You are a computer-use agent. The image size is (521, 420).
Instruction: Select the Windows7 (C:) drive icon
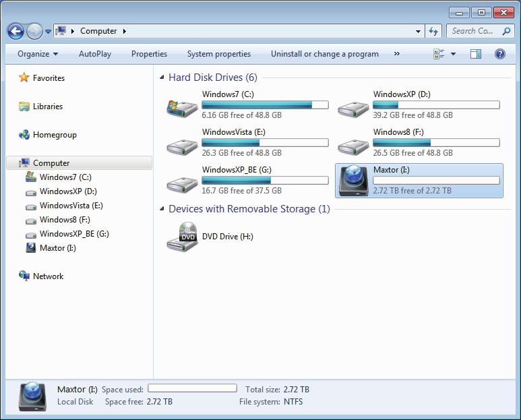pyautogui.click(x=182, y=109)
